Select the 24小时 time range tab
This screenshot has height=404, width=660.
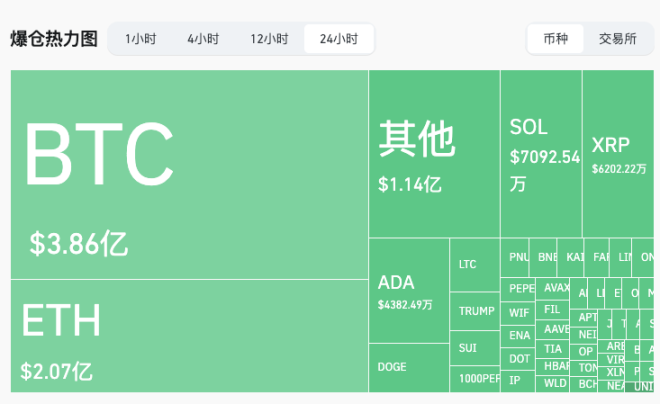click(x=339, y=39)
